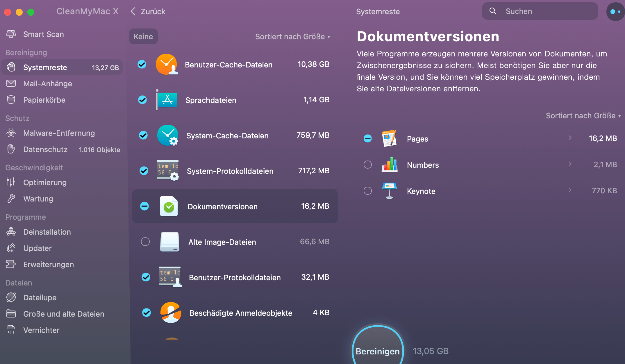Uncheck Benutzer-Cache-Dateien checkbox
The height and width of the screenshot is (364, 625).
[x=142, y=64]
